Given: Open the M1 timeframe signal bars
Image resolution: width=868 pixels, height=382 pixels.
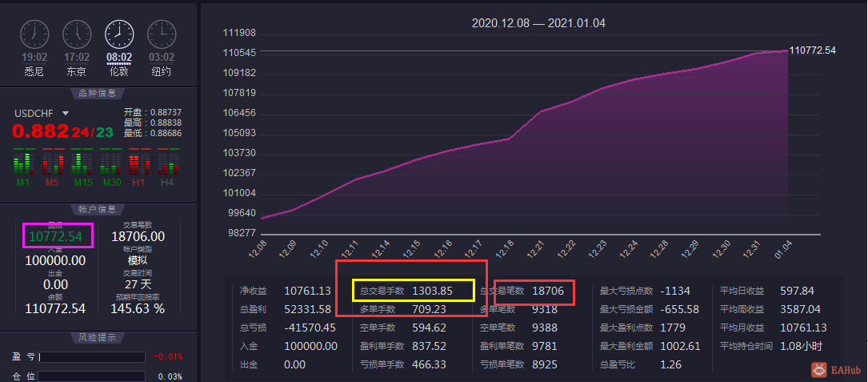Looking at the screenshot, I should [23, 162].
